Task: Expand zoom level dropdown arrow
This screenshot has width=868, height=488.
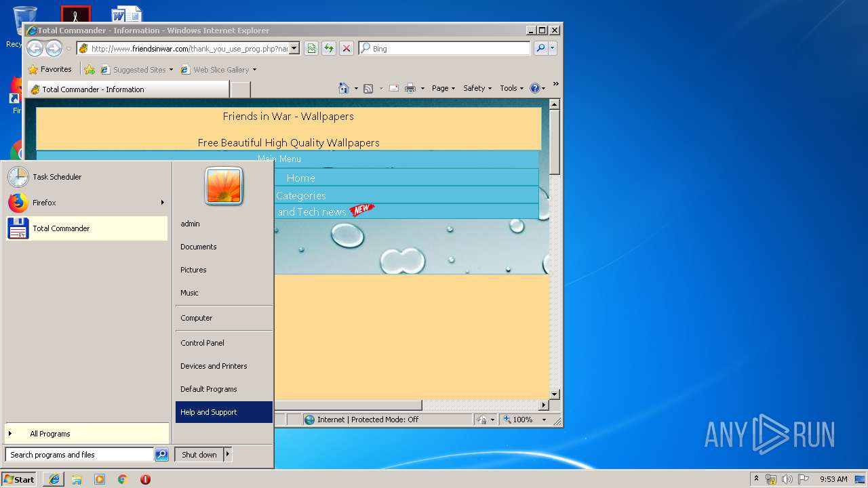Action: coord(543,420)
